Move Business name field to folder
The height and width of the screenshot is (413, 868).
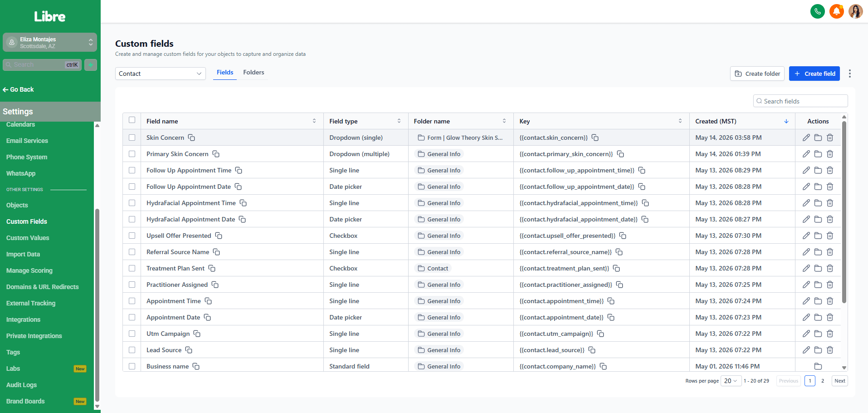[818, 366]
